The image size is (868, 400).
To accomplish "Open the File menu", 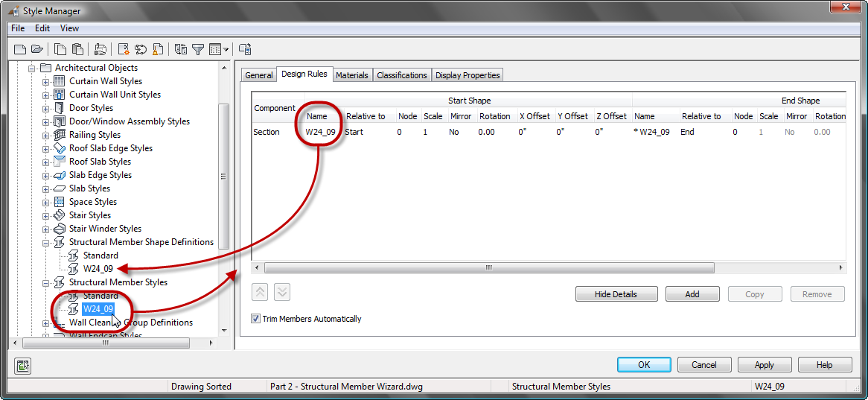I will 18,28.
